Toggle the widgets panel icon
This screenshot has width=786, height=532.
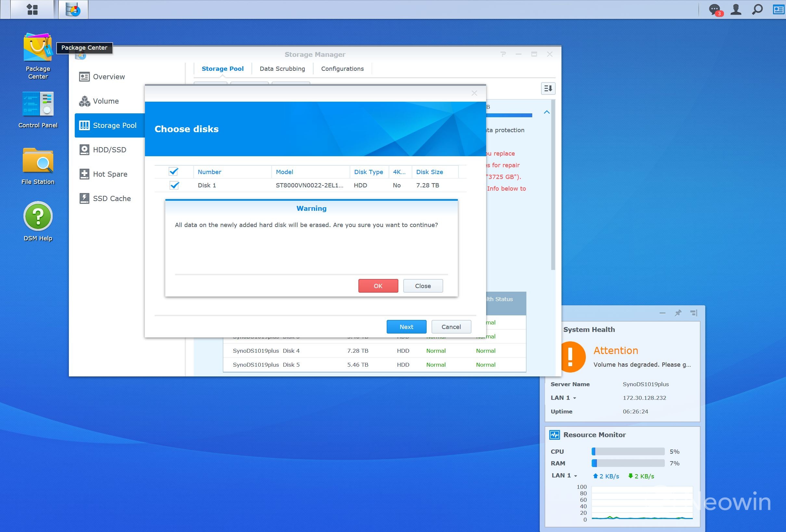779,9
